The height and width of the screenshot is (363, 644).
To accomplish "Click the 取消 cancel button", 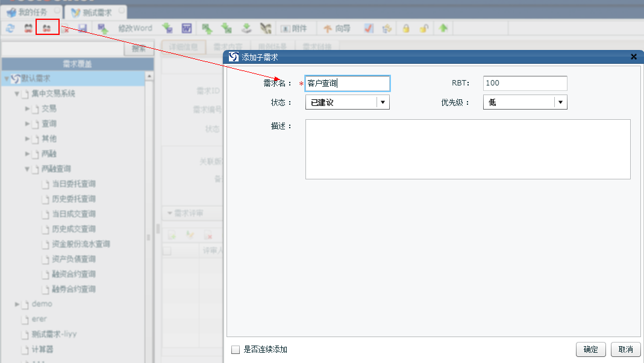I will point(625,350).
